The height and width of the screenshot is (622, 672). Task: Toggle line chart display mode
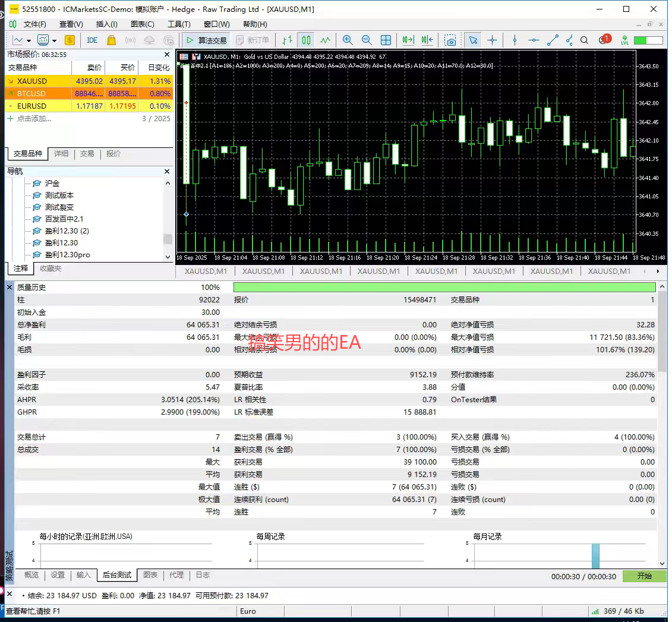pos(325,40)
